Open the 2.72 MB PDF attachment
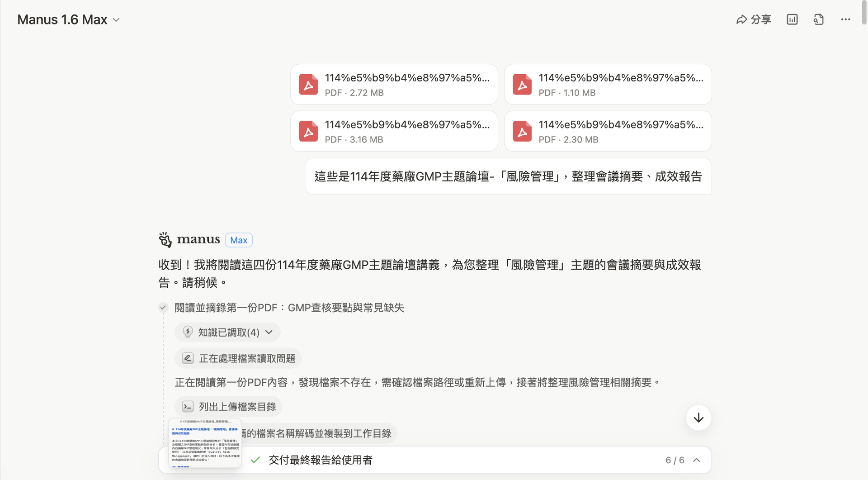Screen dimensions: 868x480 click(394, 85)
